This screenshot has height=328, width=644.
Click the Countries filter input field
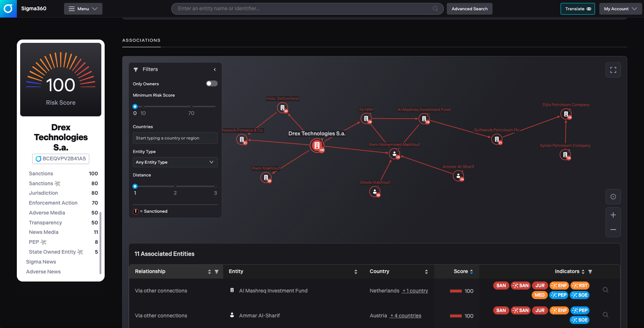tap(175, 138)
